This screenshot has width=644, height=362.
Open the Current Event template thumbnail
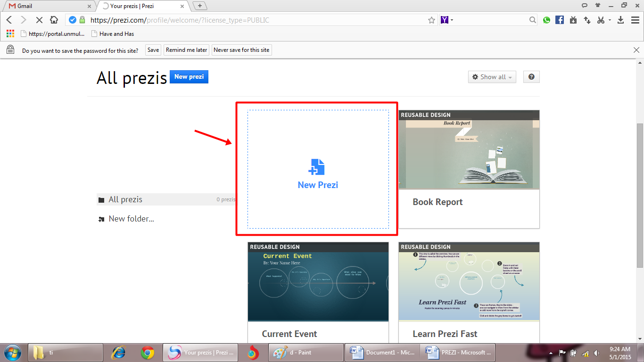pos(318,282)
